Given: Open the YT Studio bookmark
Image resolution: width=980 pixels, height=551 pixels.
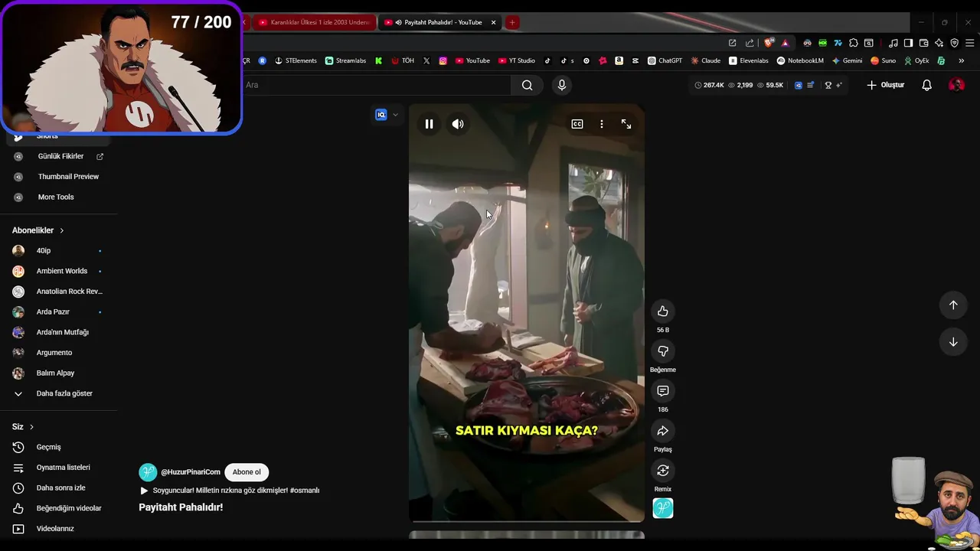Looking at the screenshot, I should tap(516, 60).
